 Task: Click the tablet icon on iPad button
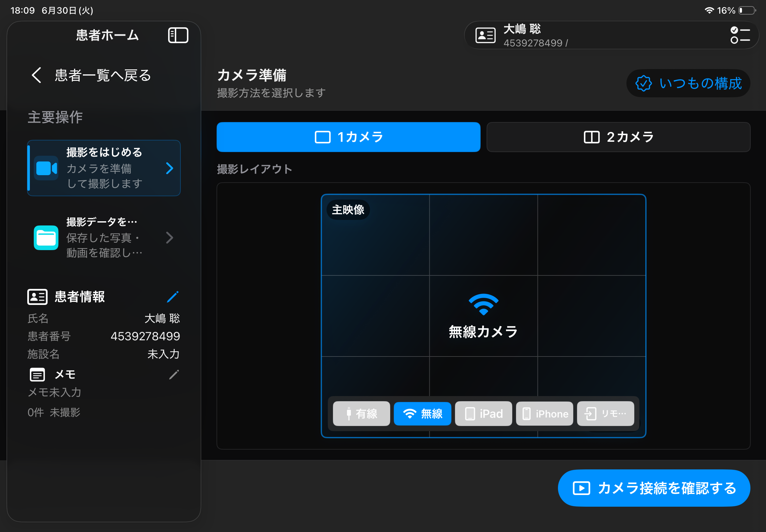pyautogui.click(x=470, y=414)
